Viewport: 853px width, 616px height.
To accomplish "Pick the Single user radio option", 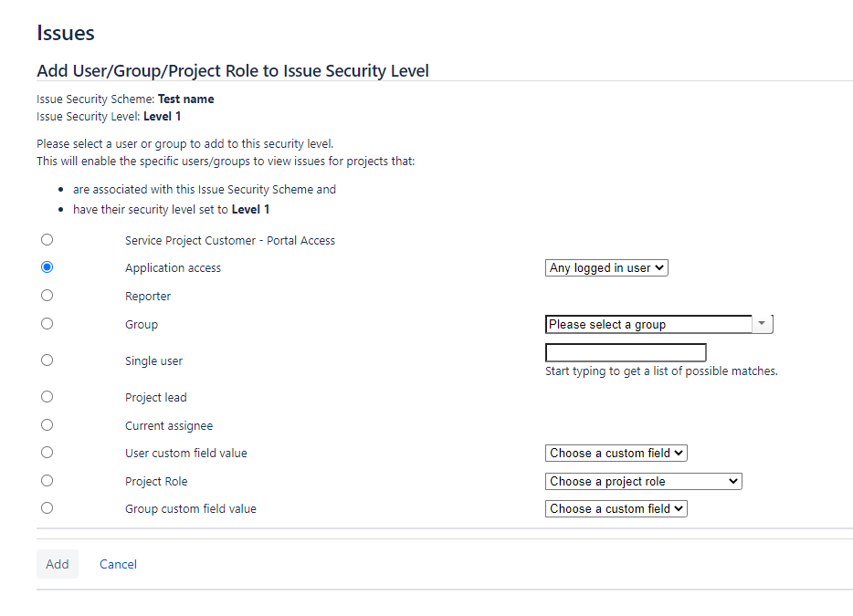I will 47,360.
